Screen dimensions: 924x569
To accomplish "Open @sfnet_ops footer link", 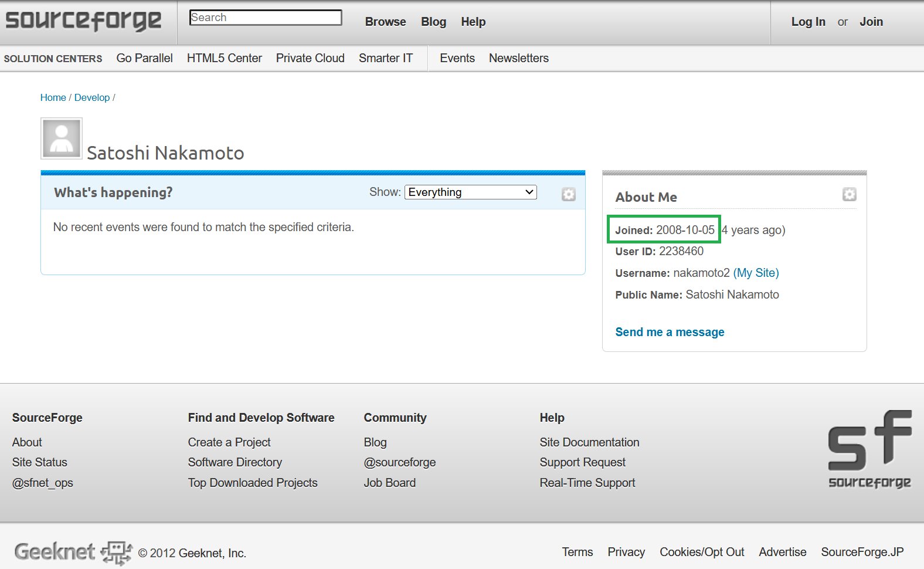I will 42,483.
